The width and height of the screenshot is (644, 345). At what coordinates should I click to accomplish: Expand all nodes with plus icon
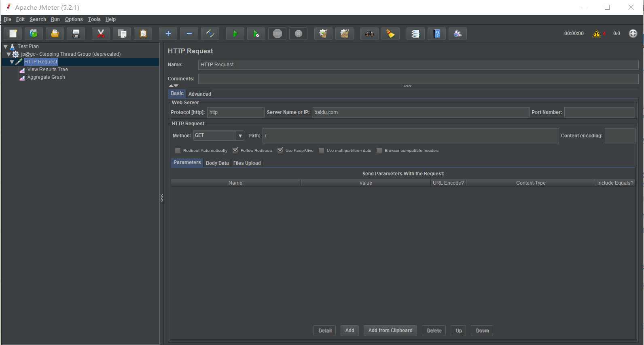(168, 34)
